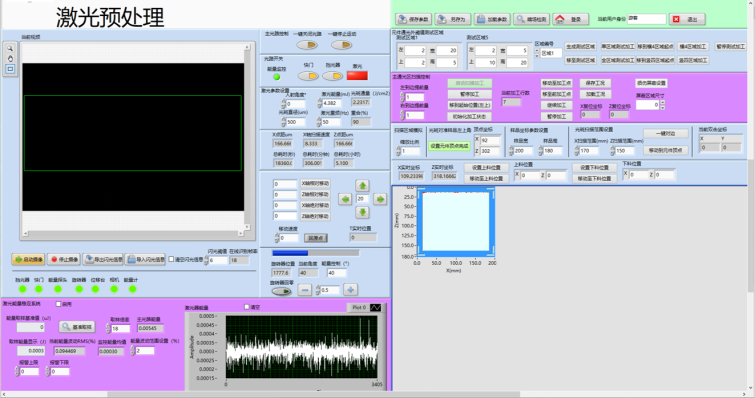Image resolution: width=755 pixels, height=398 pixels.
Task: Increment the 屏蔽区域尺寸 spinner value
Action: pos(663,102)
